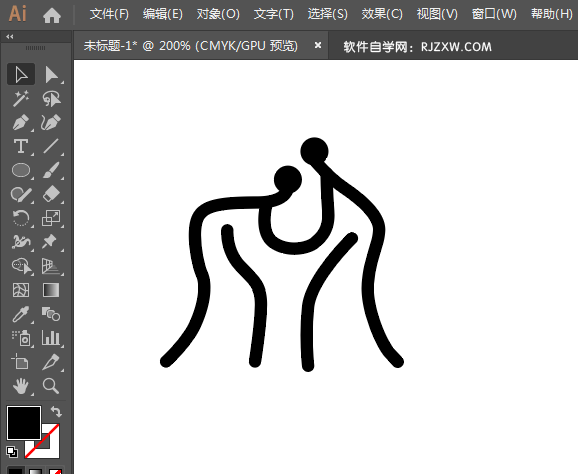Select the Scale tool
The height and width of the screenshot is (474, 578).
[x=51, y=218]
